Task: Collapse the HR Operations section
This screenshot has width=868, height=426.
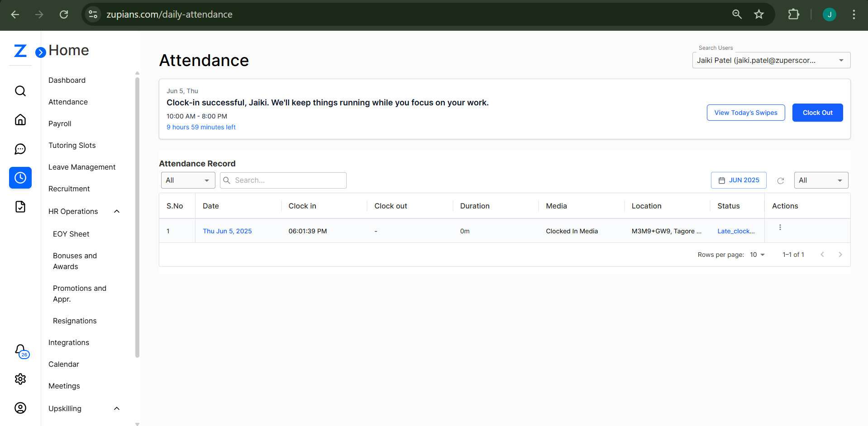Action: [x=117, y=211]
